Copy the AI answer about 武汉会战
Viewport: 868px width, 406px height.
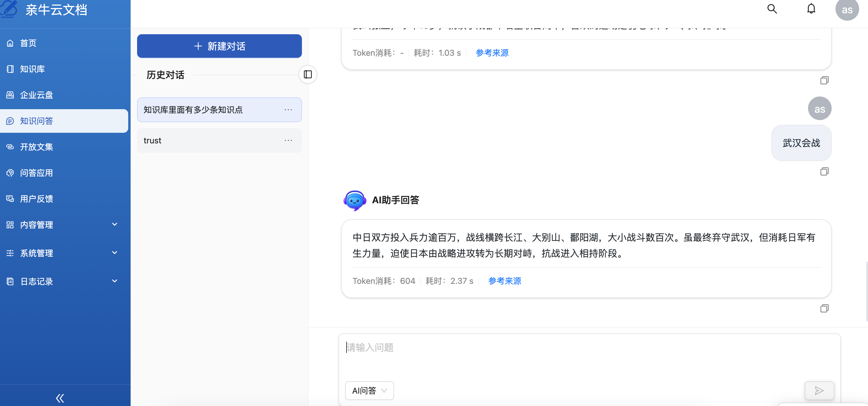pos(825,308)
